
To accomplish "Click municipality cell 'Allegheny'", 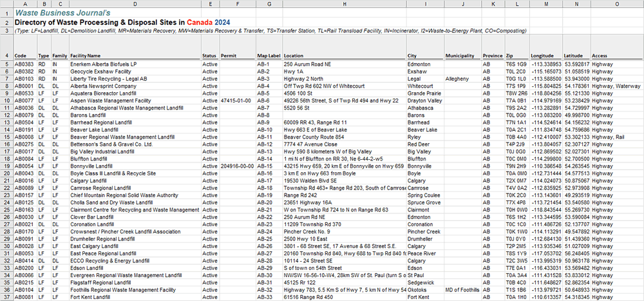I will [x=463, y=79].
